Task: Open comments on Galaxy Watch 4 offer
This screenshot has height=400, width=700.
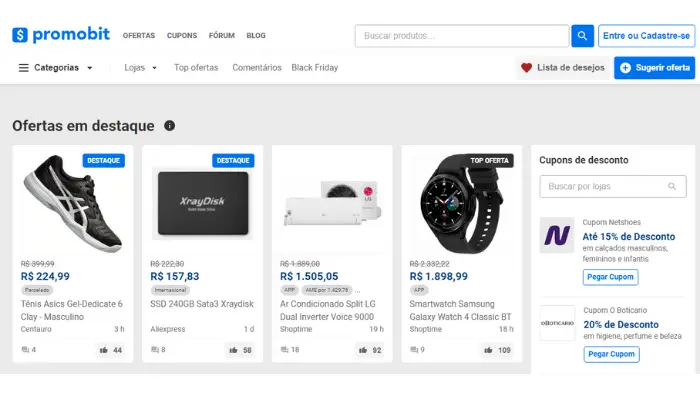Action: pos(413,350)
